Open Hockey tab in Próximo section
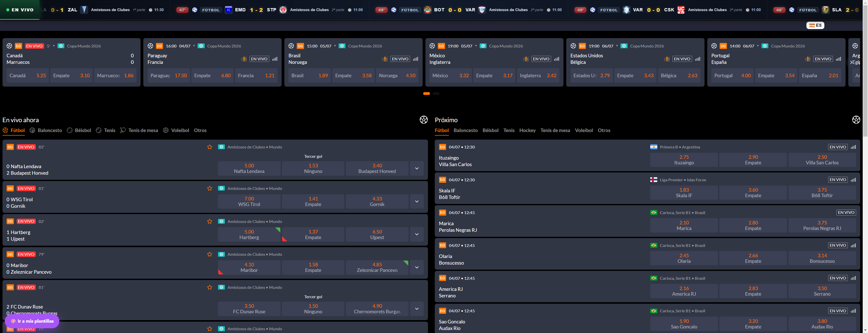 (527, 131)
